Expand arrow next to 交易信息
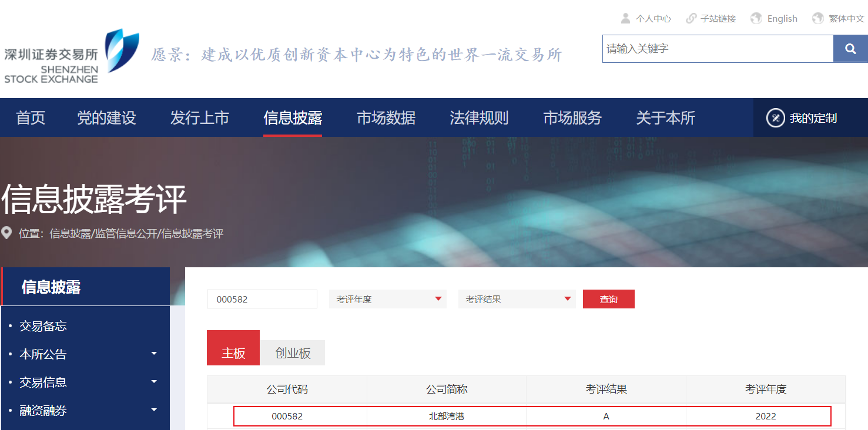The image size is (868, 430). 154,382
